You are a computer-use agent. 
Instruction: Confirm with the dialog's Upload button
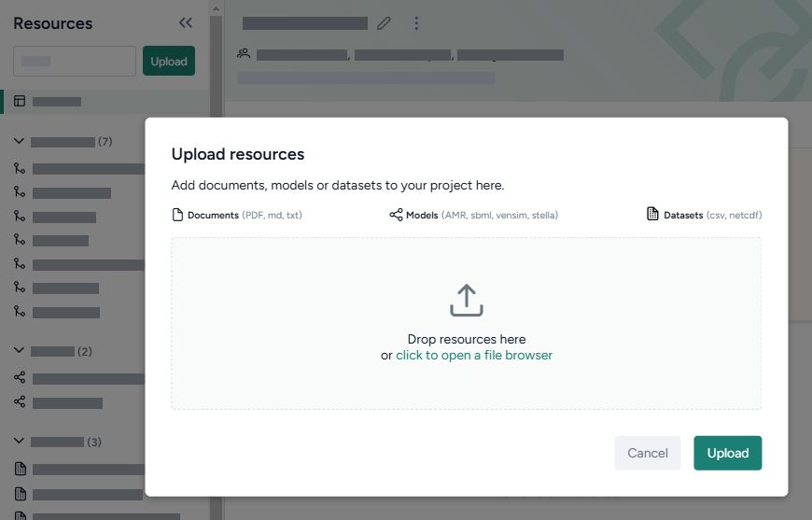pos(727,453)
